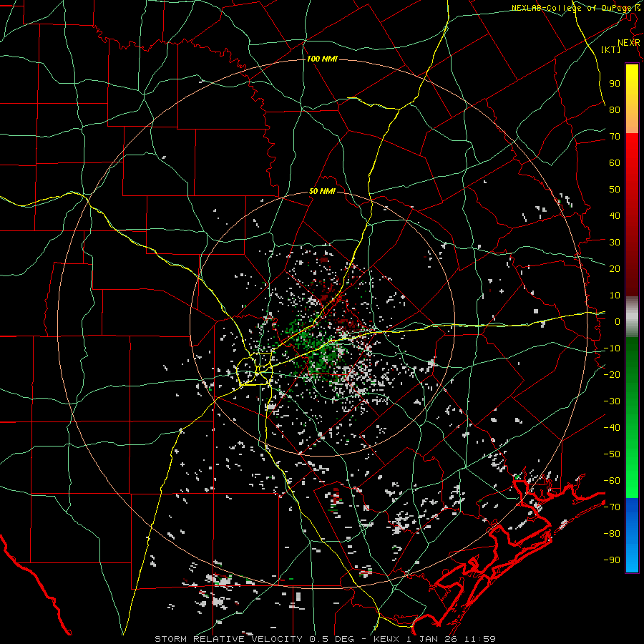Click the 100 NMI range ring label
The height and width of the screenshot is (644, 644).
(x=322, y=59)
